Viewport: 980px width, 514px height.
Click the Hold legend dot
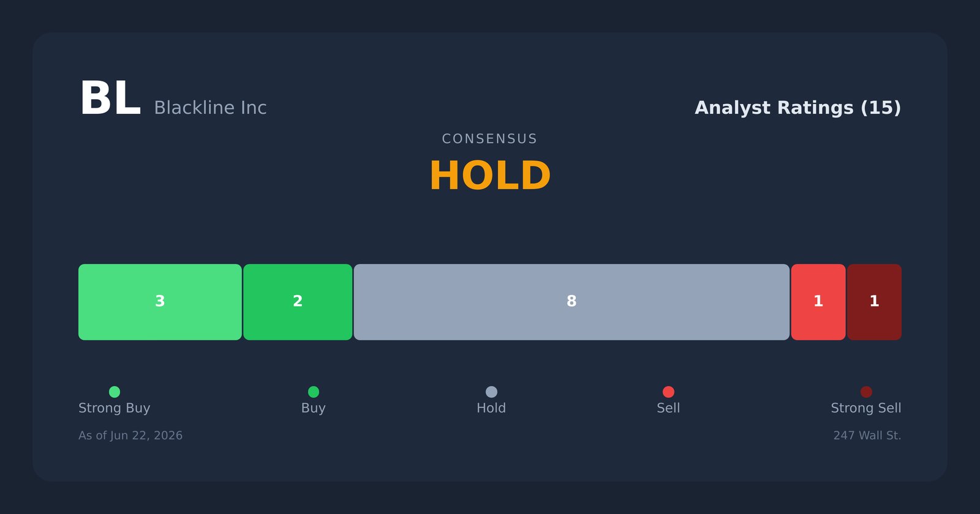coord(491,392)
